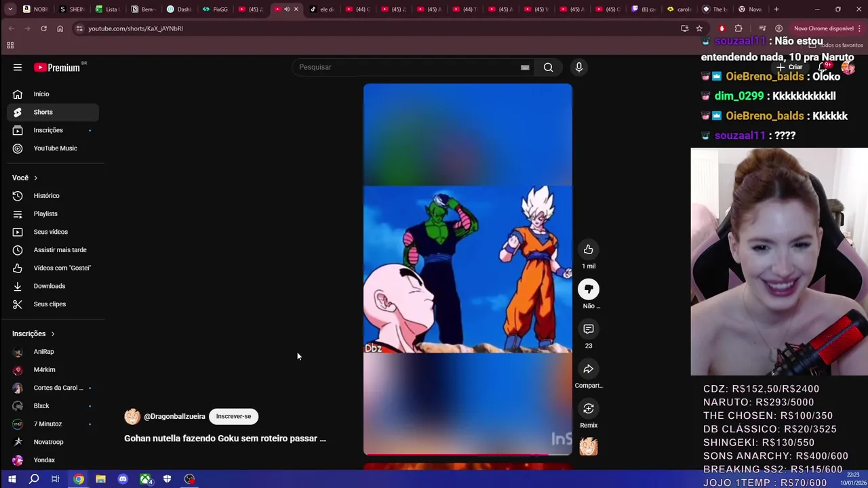Open the Chrome extensions puzzle icon

[x=738, y=28]
